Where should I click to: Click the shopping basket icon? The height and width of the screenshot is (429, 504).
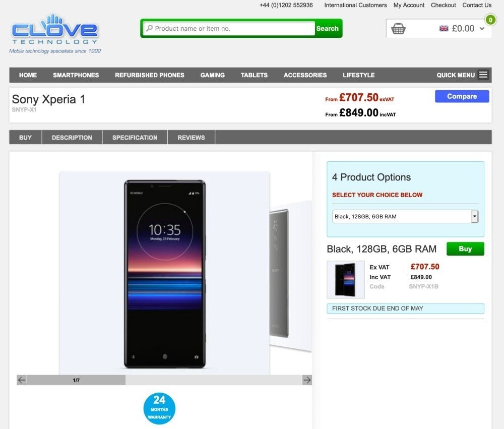click(398, 29)
